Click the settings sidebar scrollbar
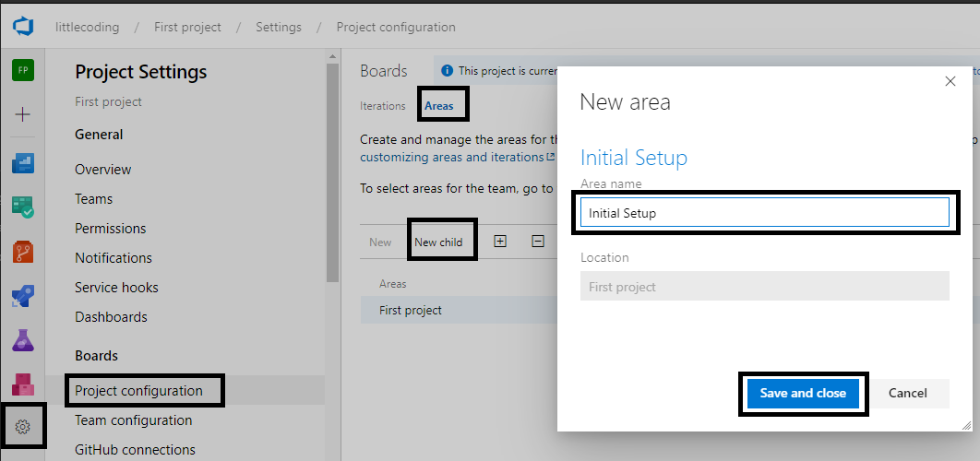Viewport: 980px width, 461px height. coord(332,171)
